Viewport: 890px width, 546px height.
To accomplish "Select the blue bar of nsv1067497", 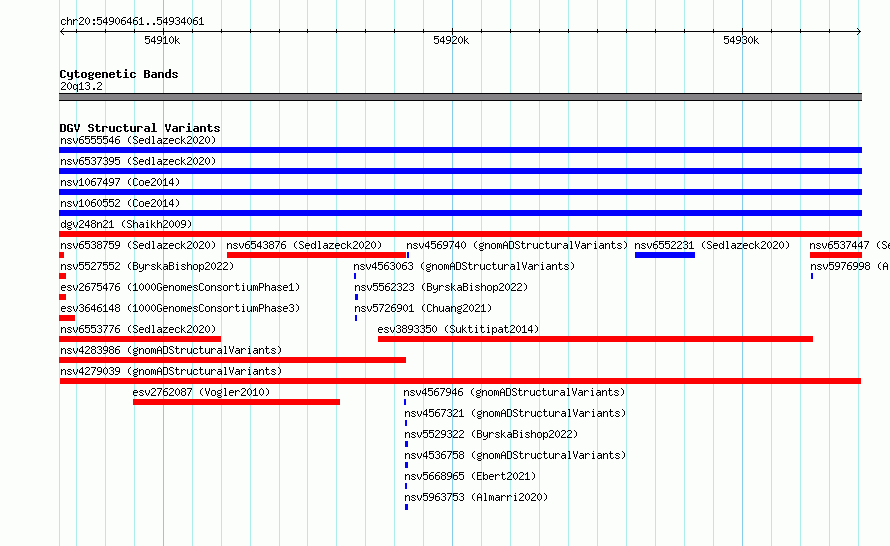I will 460,192.
